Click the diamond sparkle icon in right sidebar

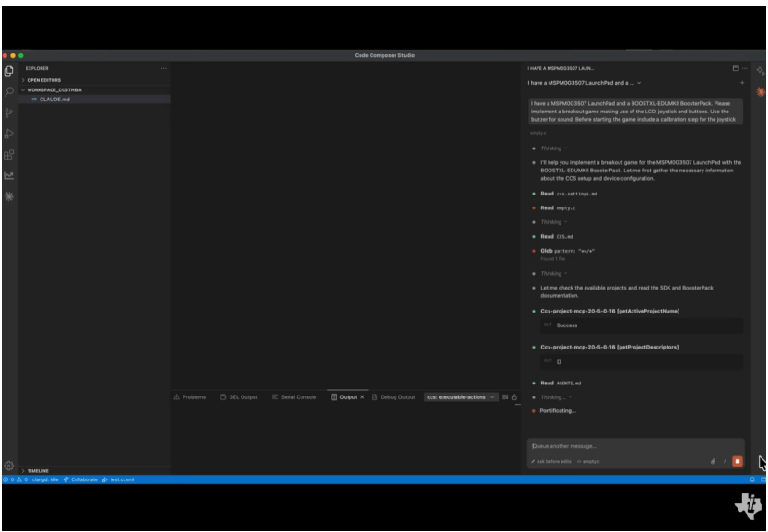tap(760, 71)
